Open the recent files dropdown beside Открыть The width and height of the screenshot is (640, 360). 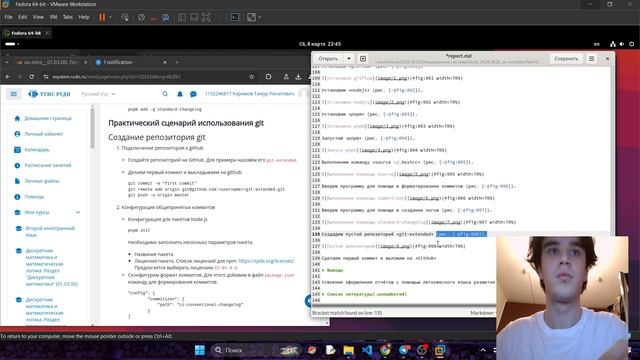pyautogui.click(x=349, y=58)
